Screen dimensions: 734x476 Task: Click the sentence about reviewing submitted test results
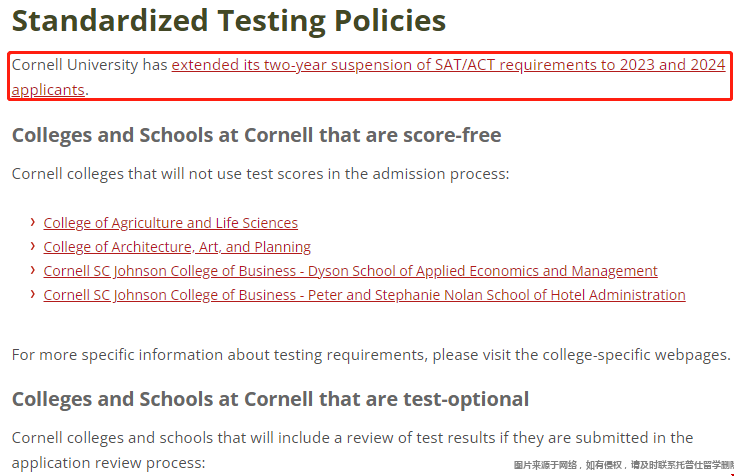pos(352,438)
